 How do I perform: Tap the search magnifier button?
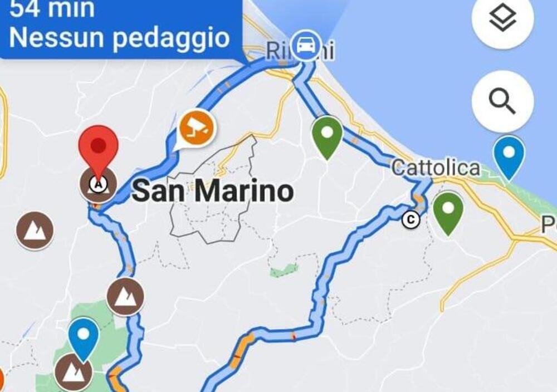[x=502, y=101]
